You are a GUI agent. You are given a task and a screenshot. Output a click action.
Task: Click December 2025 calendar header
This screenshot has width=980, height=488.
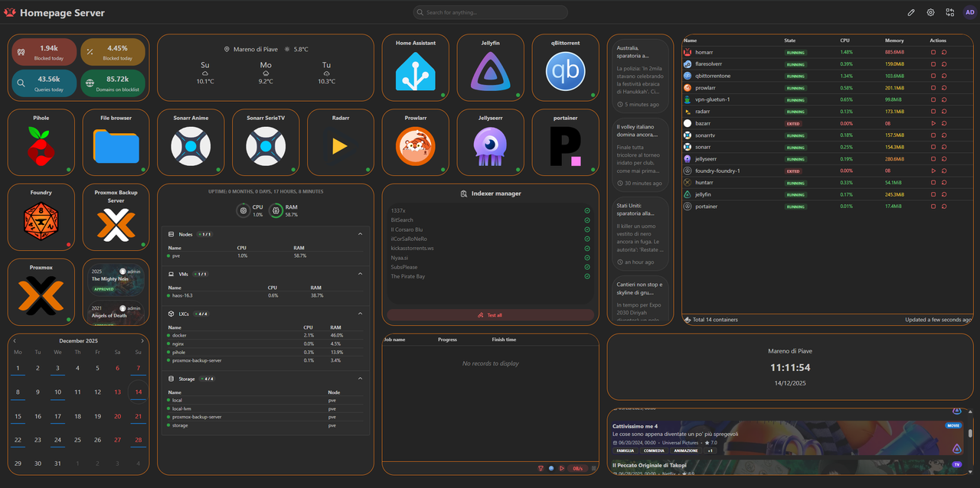(78, 340)
